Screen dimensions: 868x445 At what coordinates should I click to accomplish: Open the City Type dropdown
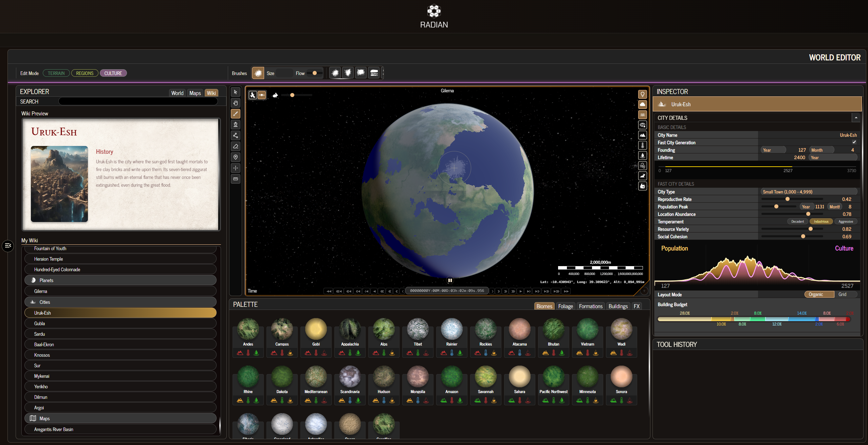click(809, 192)
